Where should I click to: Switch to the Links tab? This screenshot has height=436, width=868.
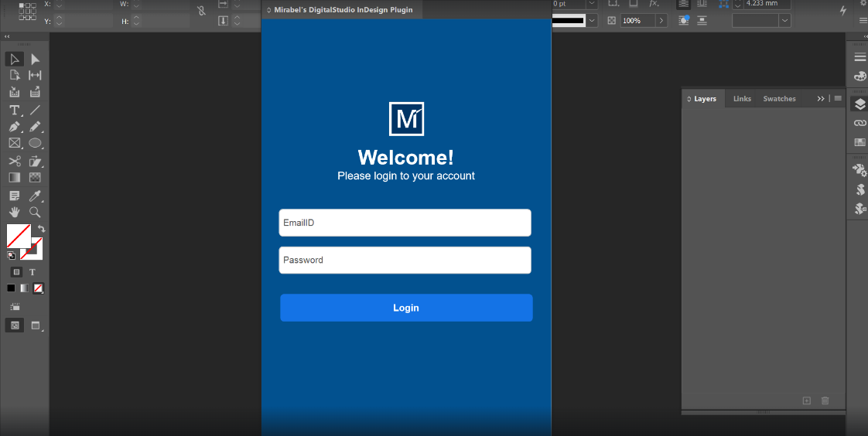(x=742, y=98)
